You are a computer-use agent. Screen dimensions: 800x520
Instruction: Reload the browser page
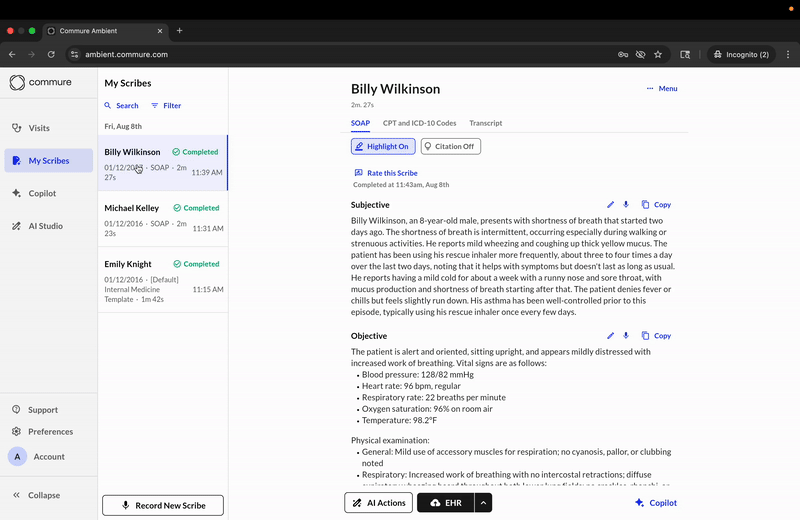[x=51, y=54]
